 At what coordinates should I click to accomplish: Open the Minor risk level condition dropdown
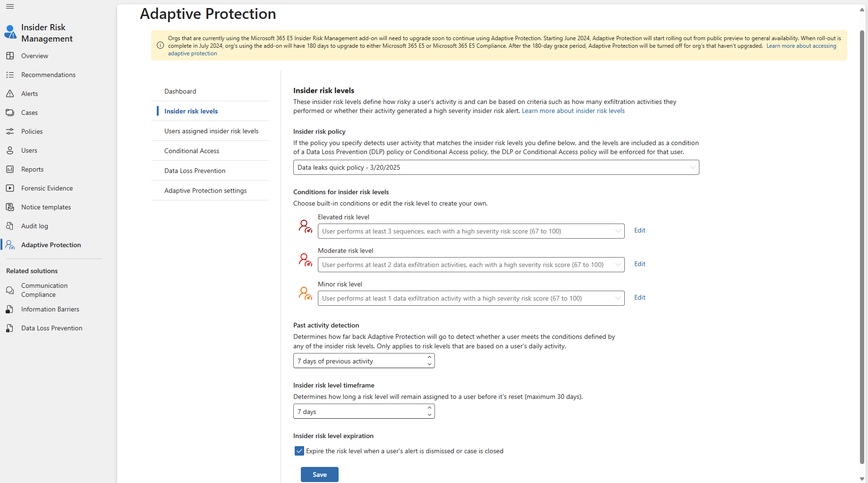pos(471,298)
